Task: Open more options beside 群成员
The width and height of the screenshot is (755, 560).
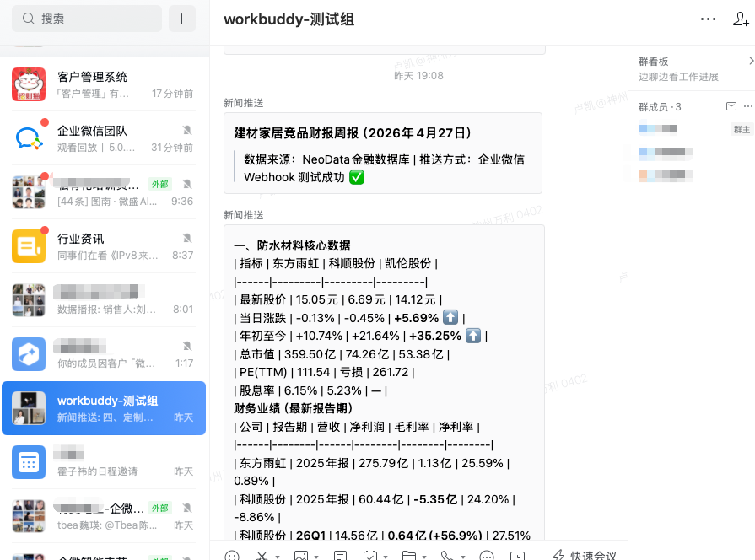Action: [747, 106]
